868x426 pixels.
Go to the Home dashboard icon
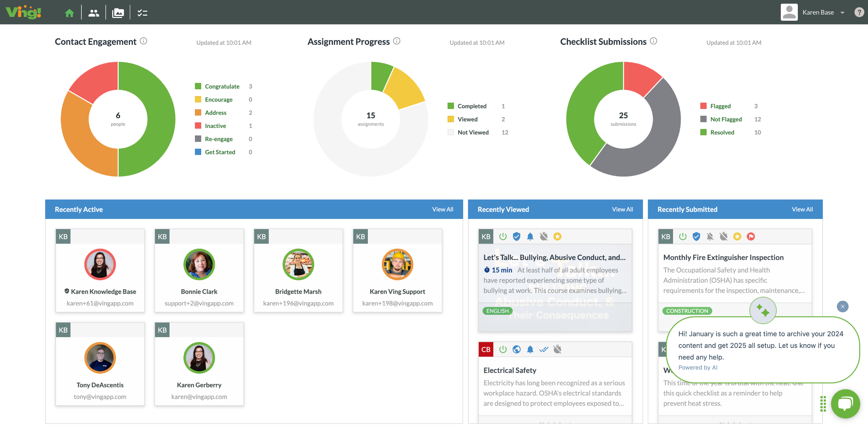(70, 13)
